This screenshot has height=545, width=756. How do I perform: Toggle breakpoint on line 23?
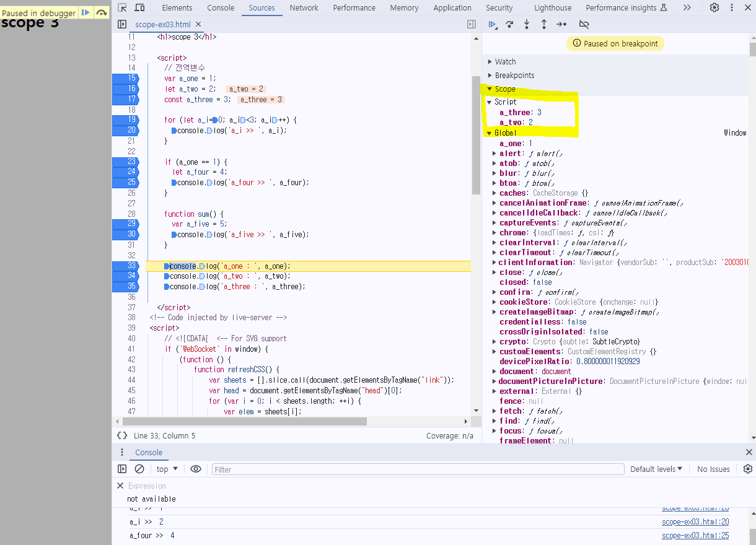click(125, 162)
